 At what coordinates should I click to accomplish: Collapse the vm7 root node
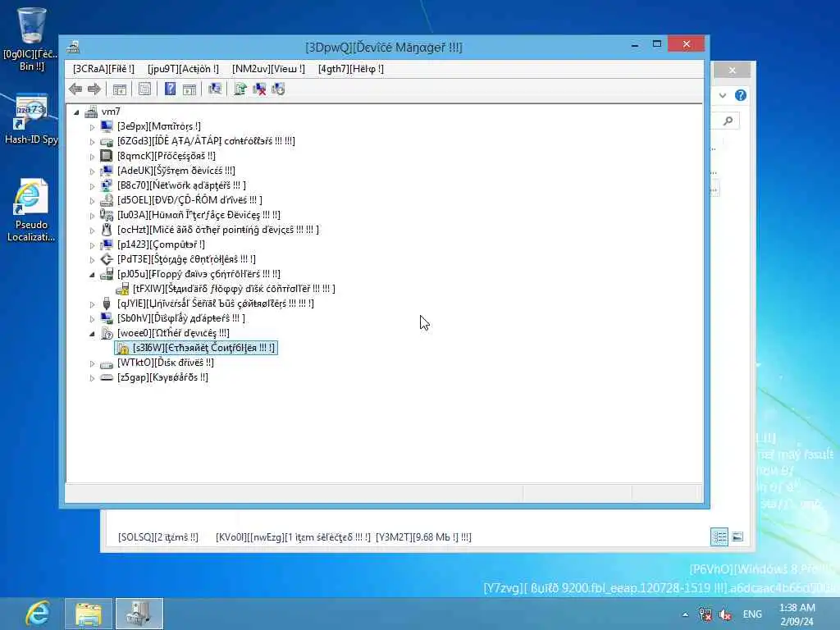(76, 112)
